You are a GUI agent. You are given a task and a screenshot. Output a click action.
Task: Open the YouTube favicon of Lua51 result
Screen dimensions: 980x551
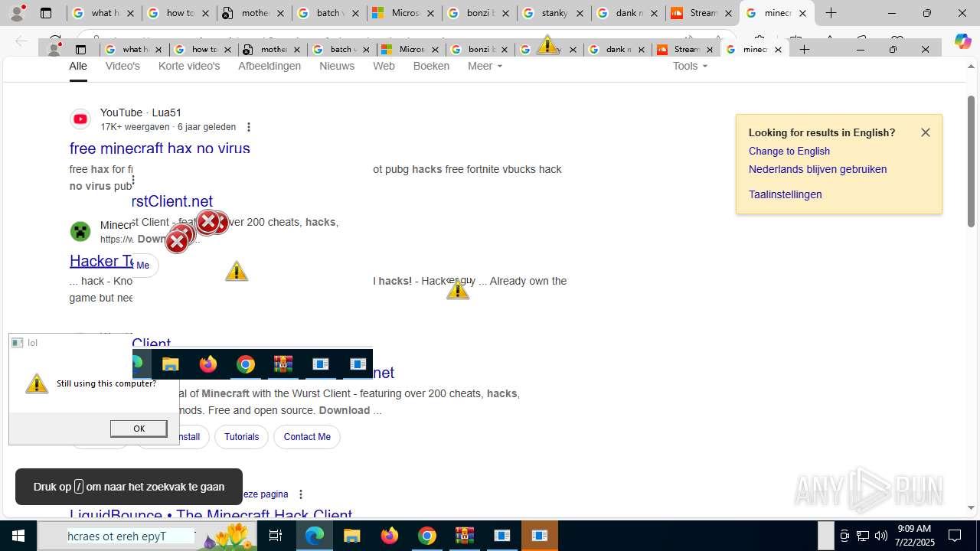(80, 119)
